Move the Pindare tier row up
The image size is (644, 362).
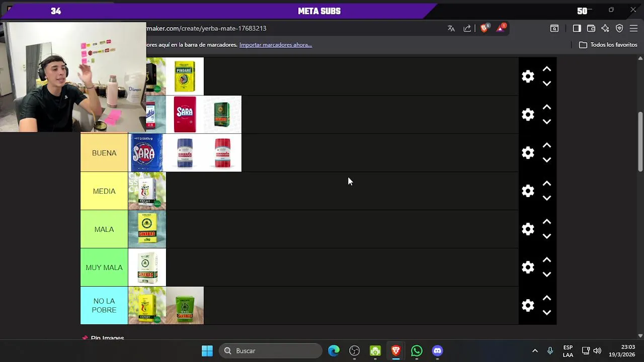click(547, 69)
